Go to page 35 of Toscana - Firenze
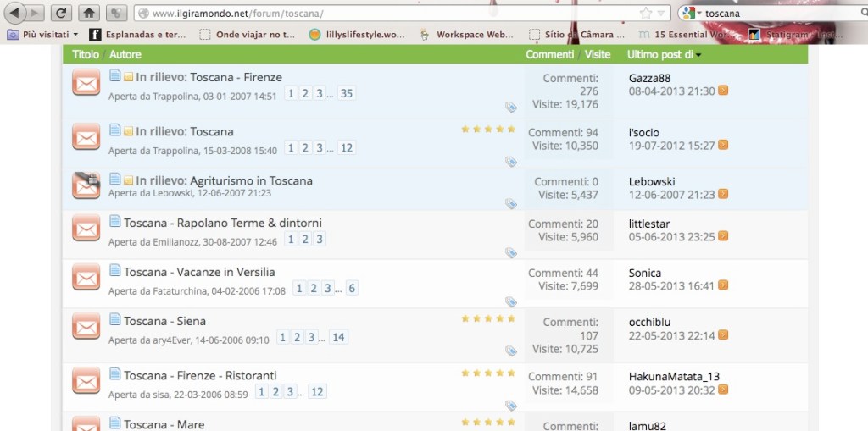 pyautogui.click(x=346, y=94)
